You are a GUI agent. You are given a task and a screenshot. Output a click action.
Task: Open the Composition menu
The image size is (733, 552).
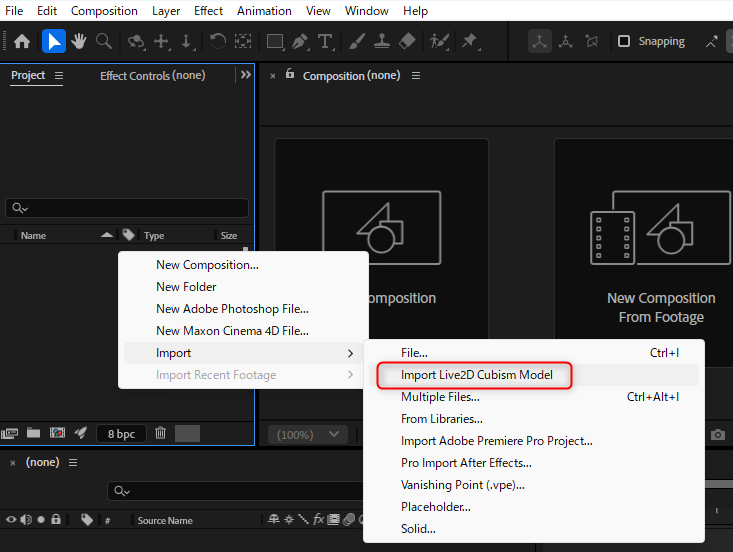pos(104,11)
